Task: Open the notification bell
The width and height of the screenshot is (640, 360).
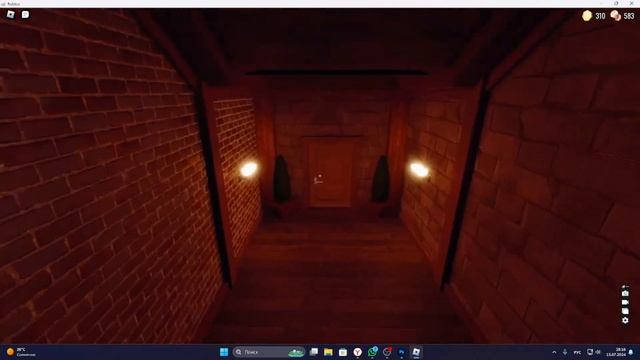Action: tap(631, 352)
